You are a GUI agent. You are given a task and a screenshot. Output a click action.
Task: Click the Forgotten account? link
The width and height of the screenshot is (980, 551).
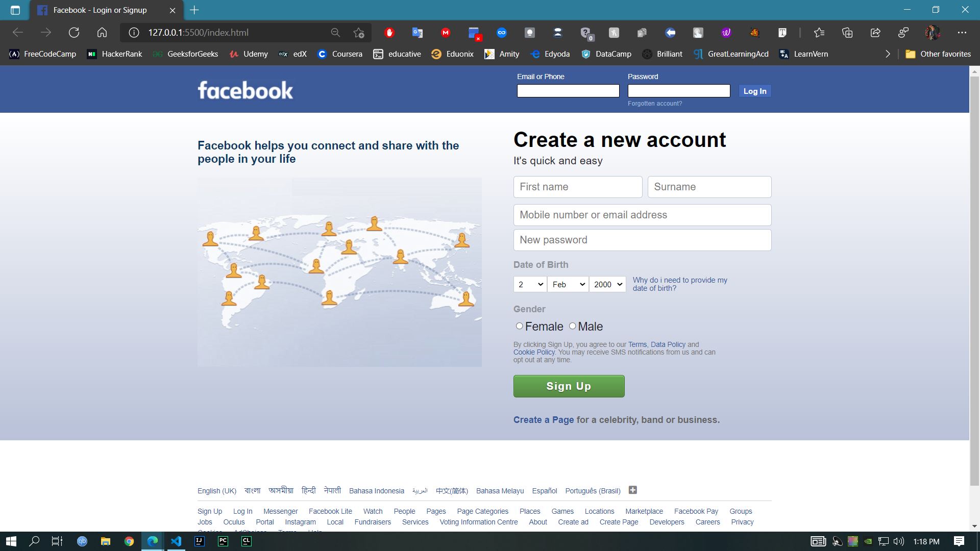pyautogui.click(x=655, y=103)
